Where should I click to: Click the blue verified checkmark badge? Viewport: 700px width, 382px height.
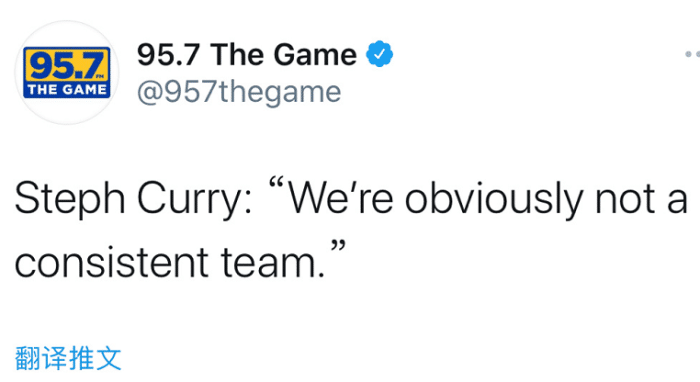click(x=379, y=54)
